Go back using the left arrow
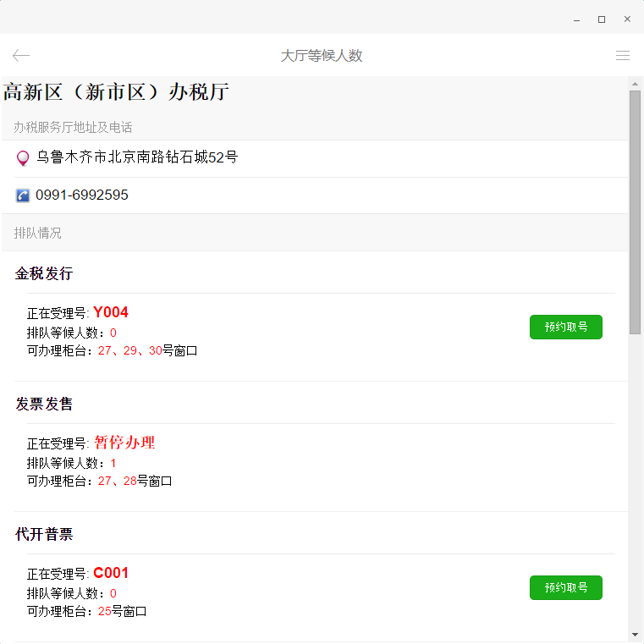This screenshot has width=644, height=644. coord(21,56)
